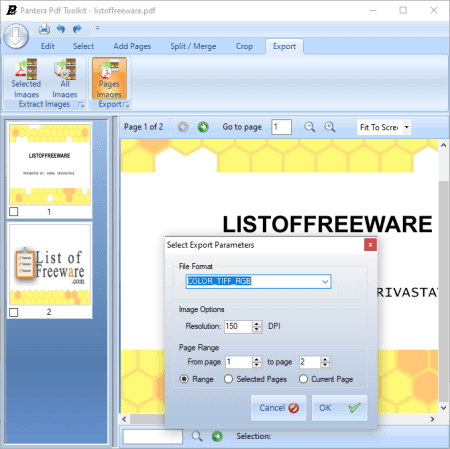Open the quick access toolbar customize arrow
The image size is (450, 449).
tap(97, 28)
